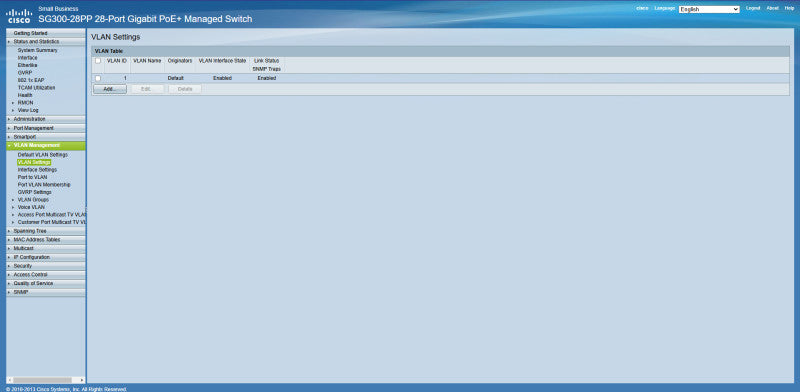This screenshot has height=392, width=800.
Task: Click the VLAN Name column header
Action: (147, 61)
